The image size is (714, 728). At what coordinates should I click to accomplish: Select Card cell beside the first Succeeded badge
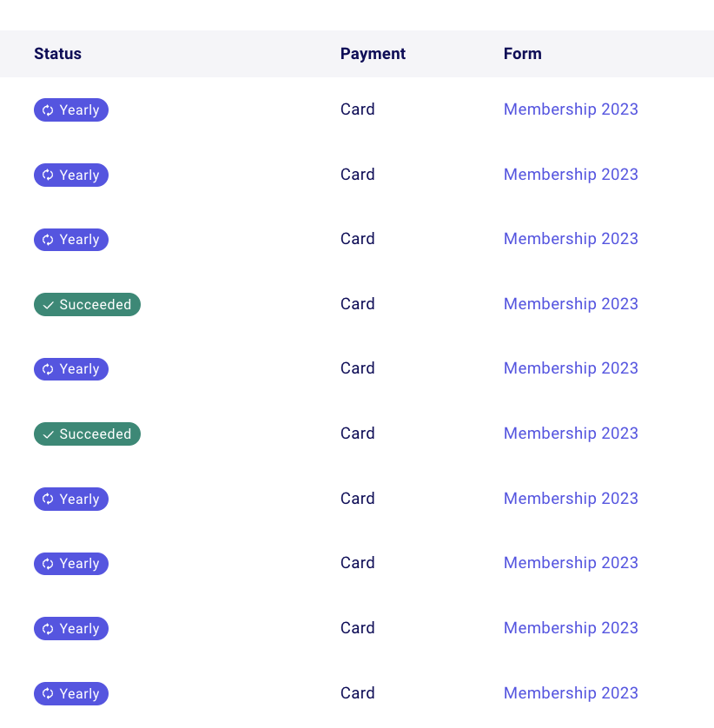point(358,304)
